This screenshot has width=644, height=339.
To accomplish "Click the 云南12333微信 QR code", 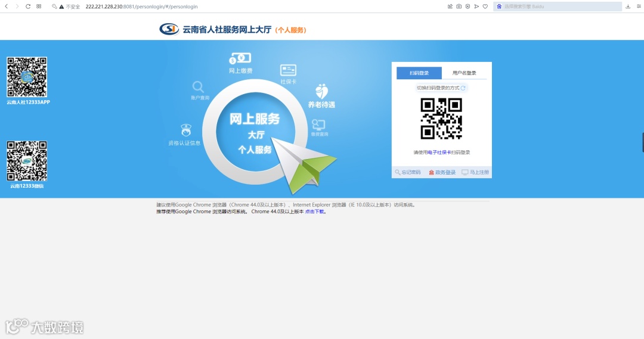I will pos(27,161).
